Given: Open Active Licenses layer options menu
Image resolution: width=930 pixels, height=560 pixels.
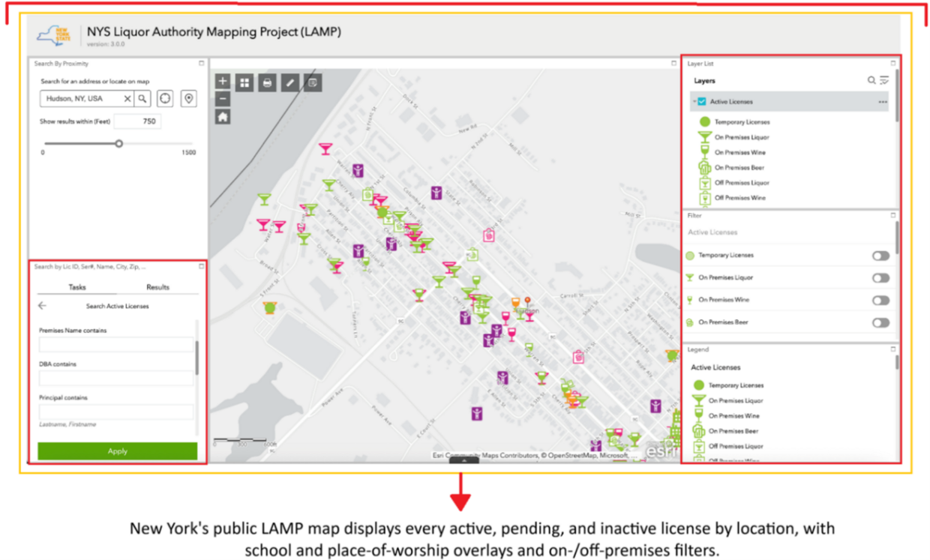Looking at the screenshot, I should pyautogui.click(x=883, y=102).
